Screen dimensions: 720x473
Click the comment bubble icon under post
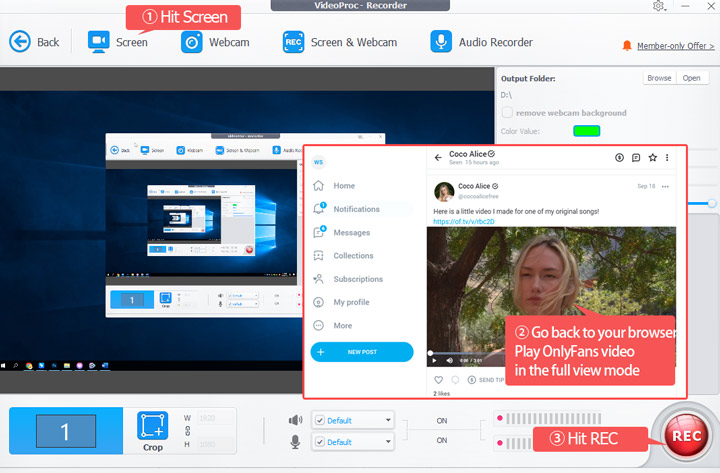coord(455,380)
